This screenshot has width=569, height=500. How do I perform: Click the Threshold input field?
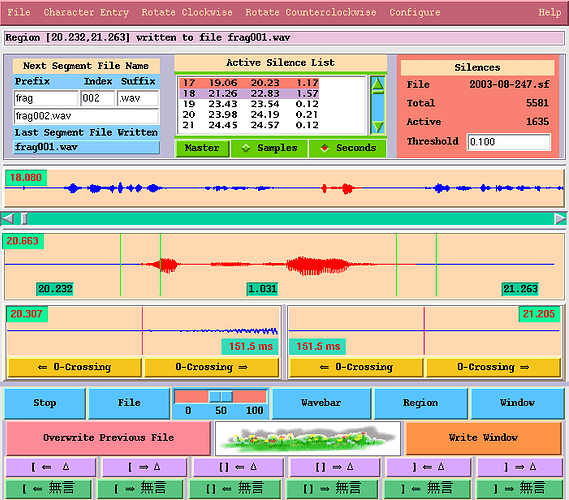508,142
